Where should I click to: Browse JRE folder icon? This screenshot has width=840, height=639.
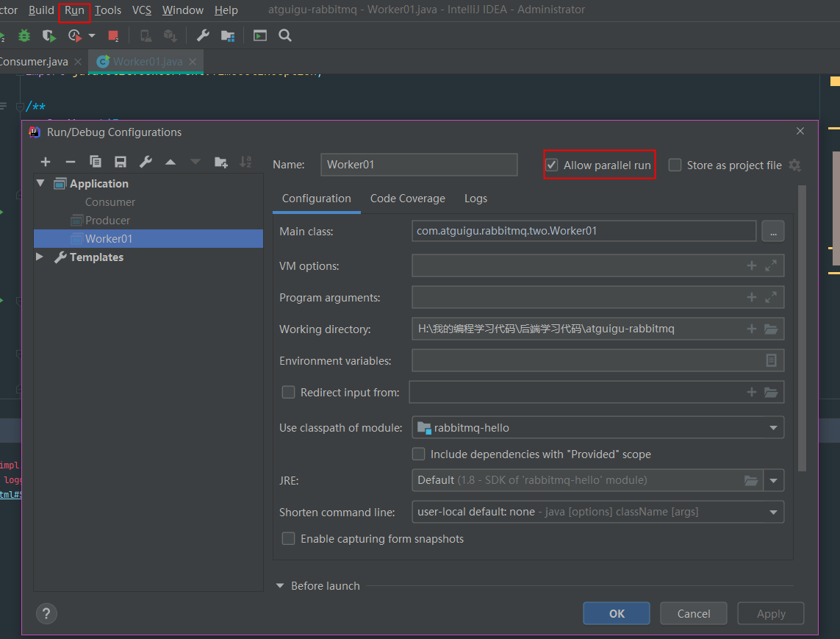[751, 480]
